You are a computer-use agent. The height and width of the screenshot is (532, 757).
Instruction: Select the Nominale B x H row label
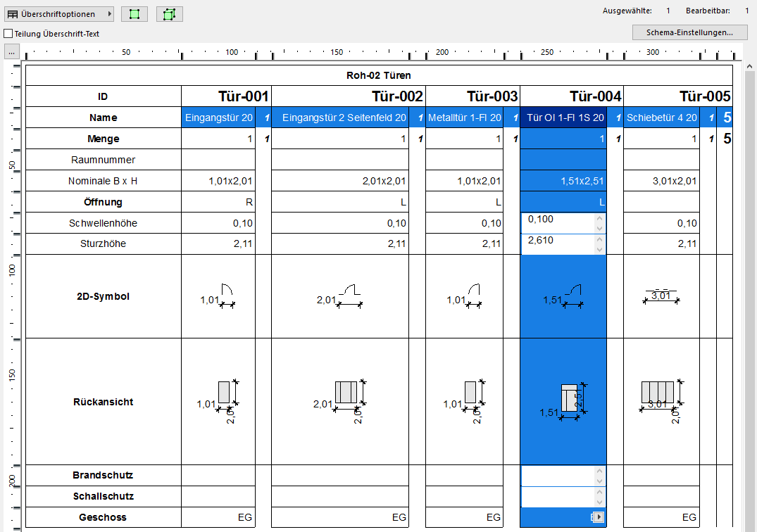click(x=104, y=181)
